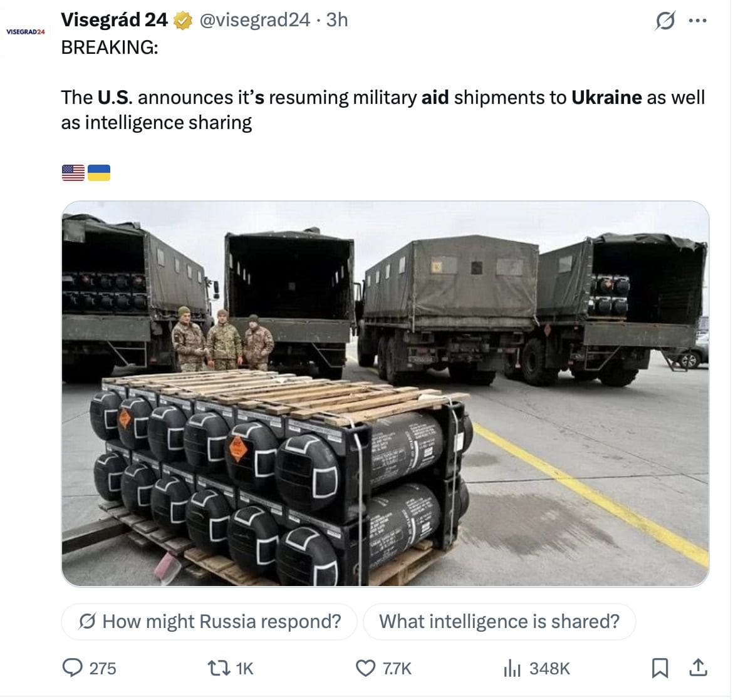Click the Grok icon at post top right
Viewport: 738px width, 700px height.
point(665,21)
